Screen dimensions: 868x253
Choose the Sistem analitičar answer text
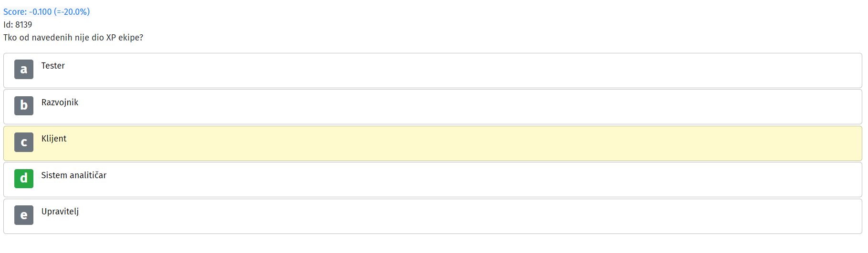[x=74, y=175]
